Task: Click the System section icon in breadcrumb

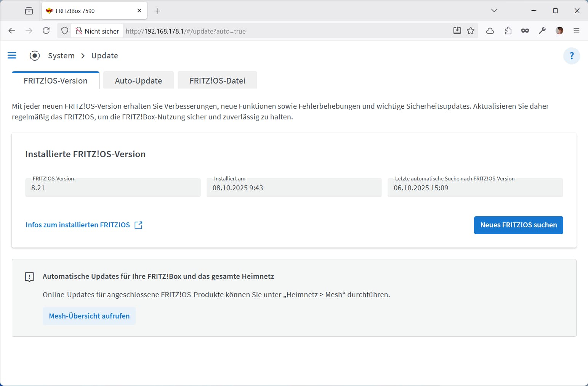Action: pyautogui.click(x=35, y=56)
